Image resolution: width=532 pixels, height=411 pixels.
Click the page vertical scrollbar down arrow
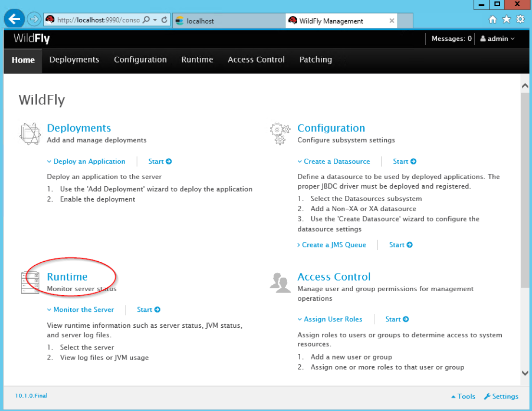tap(525, 373)
